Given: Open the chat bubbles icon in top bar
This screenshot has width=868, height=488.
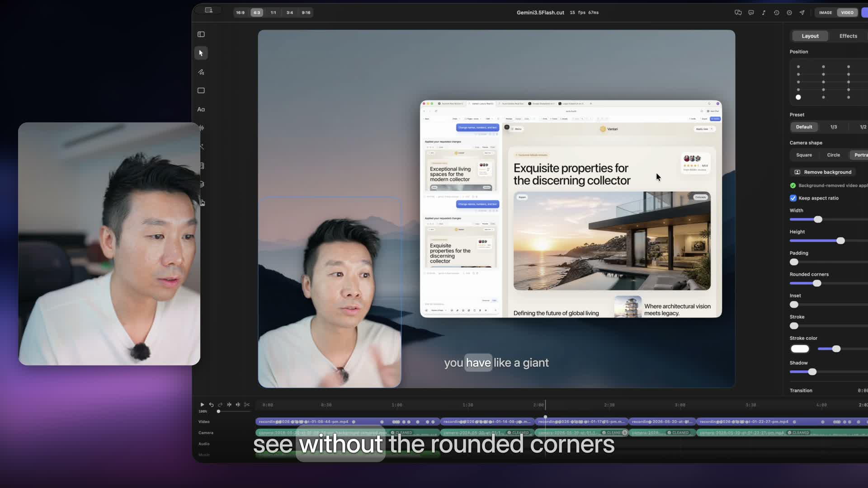Looking at the screenshot, I should tap(738, 13).
